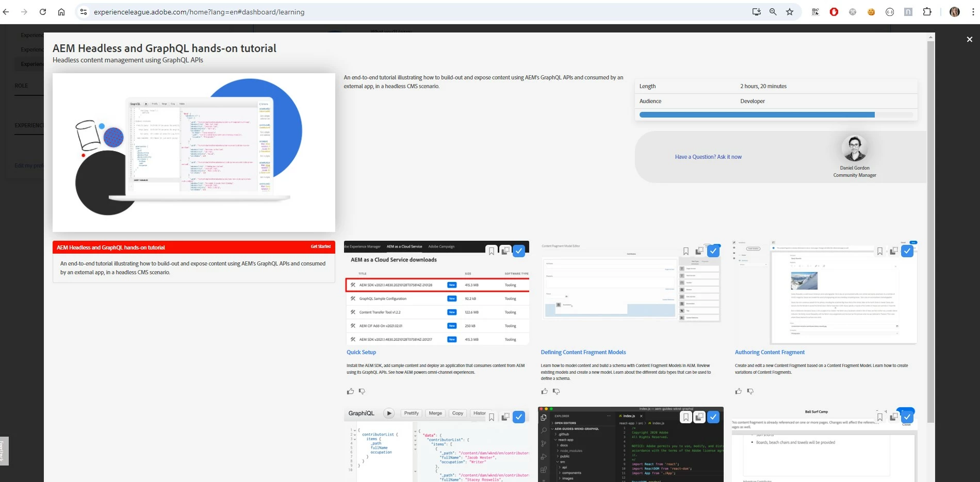Viewport: 980px width, 482px height.
Task: Thumbs up the Authoring Content Fragment lesson
Action: (739, 391)
